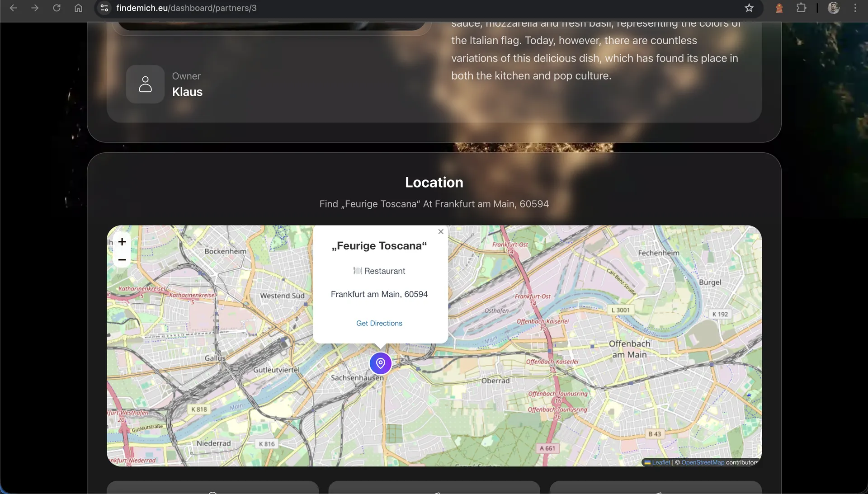Zoom in on the map

pyautogui.click(x=122, y=242)
